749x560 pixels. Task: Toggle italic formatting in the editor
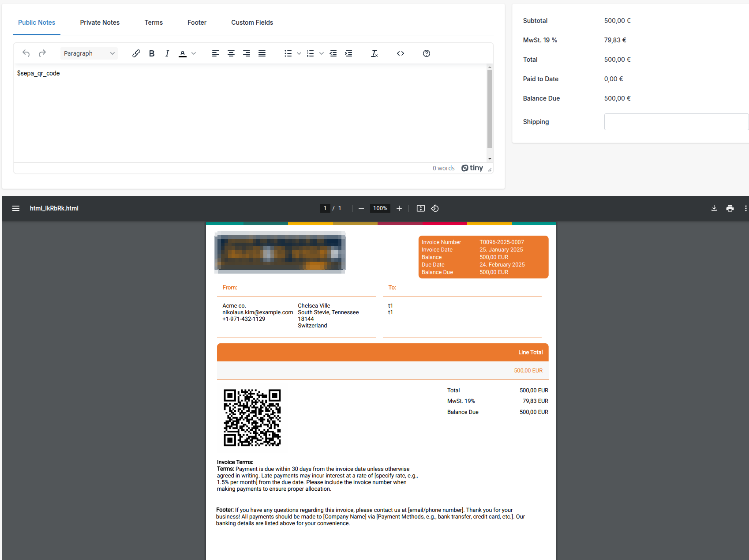coord(167,53)
